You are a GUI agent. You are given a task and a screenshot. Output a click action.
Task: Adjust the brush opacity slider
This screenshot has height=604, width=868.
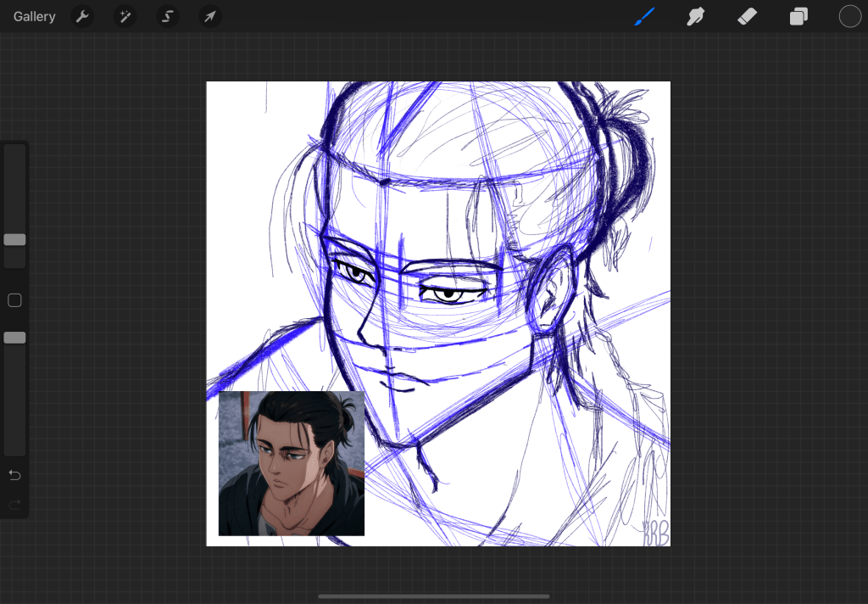click(14, 337)
